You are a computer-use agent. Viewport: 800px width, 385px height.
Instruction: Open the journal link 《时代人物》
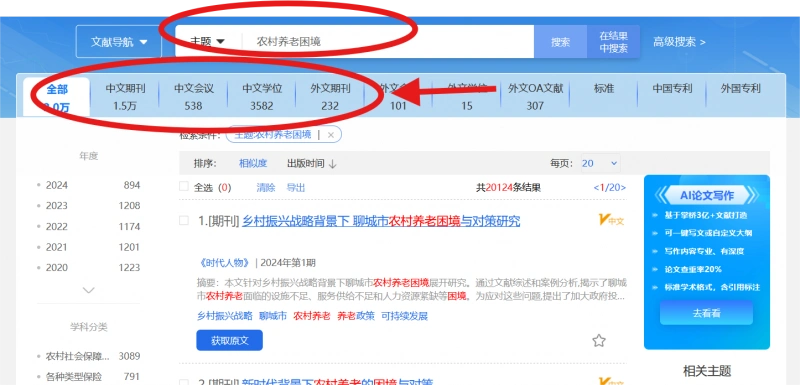tap(224, 263)
